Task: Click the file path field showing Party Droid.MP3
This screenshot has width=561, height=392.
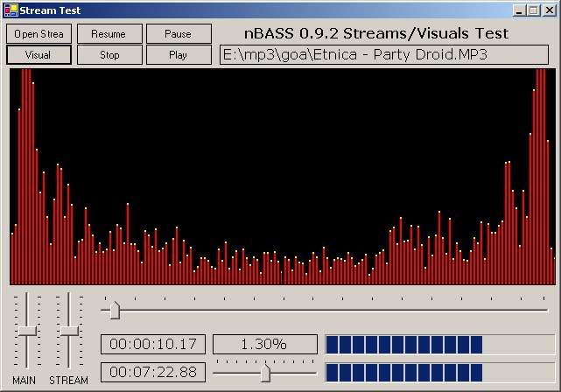Action: pyautogui.click(x=384, y=55)
